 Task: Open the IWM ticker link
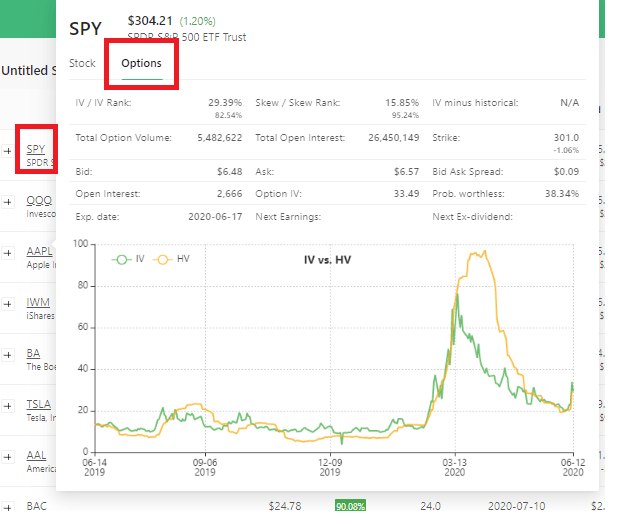[x=38, y=302]
